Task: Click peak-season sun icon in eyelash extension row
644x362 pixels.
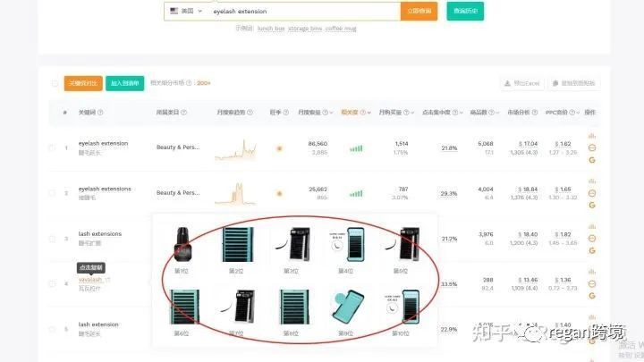Action: (x=279, y=148)
